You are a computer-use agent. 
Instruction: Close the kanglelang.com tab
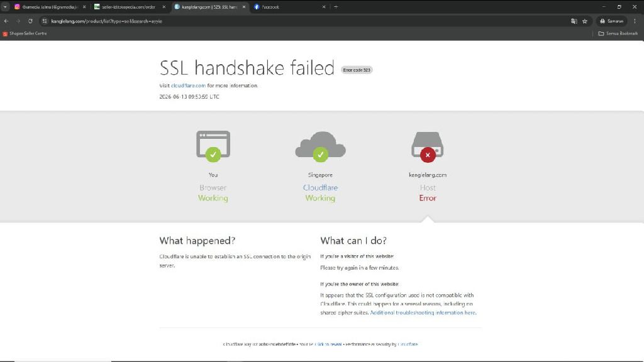pyautogui.click(x=243, y=7)
